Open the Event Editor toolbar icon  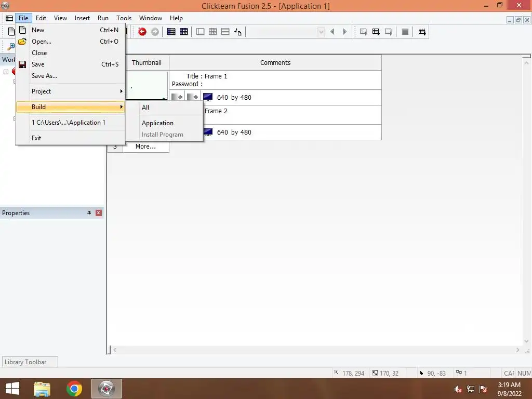(212, 32)
